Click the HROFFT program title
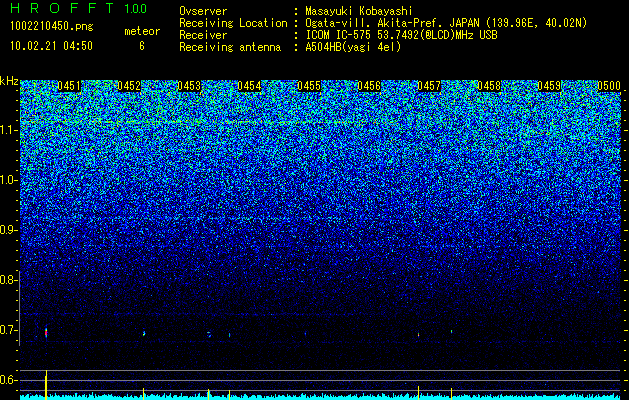The width and height of the screenshot is (629, 400). (x=62, y=8)
